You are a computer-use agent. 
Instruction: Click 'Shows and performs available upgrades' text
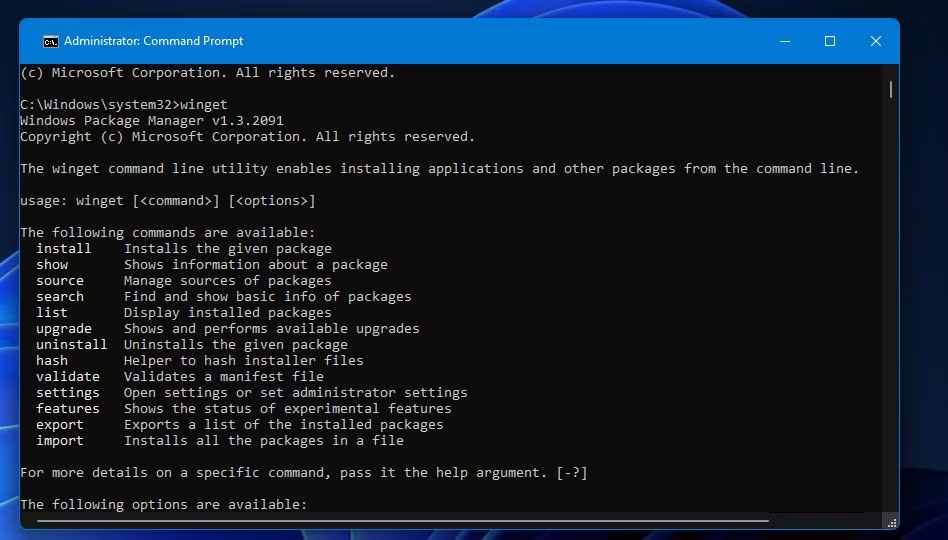click(x=271, y=329)
